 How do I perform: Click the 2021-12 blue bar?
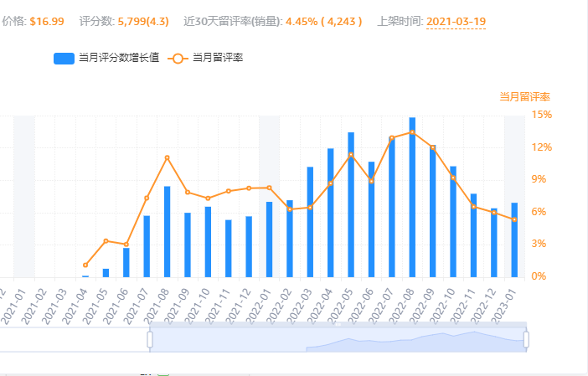coord(249,247)
